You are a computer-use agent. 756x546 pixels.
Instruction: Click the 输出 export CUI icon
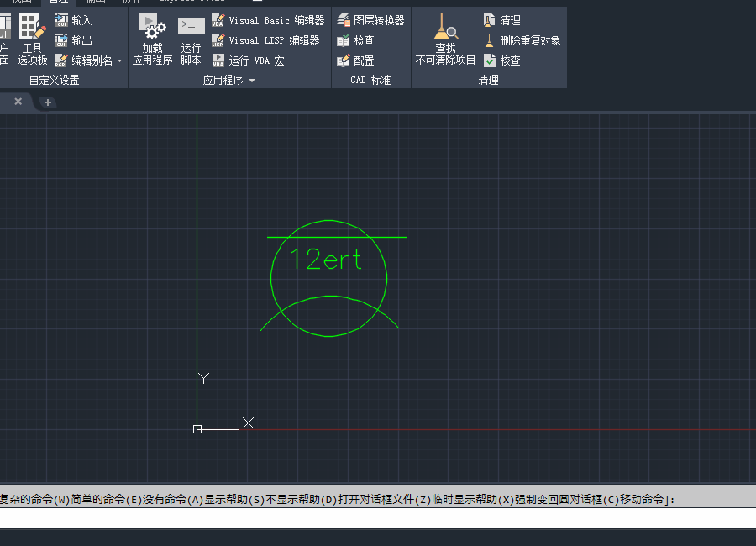tap(61, 40)
